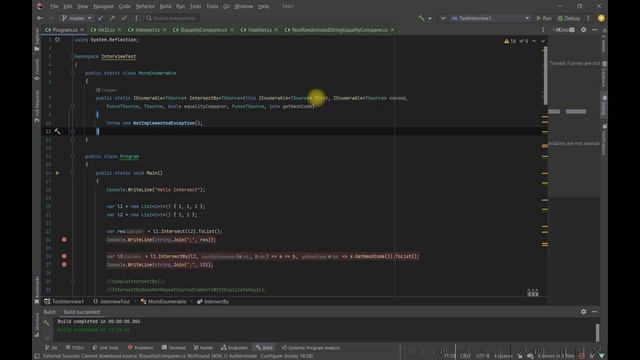Go to previous highlighted problem arrow

tap(534, 41)
